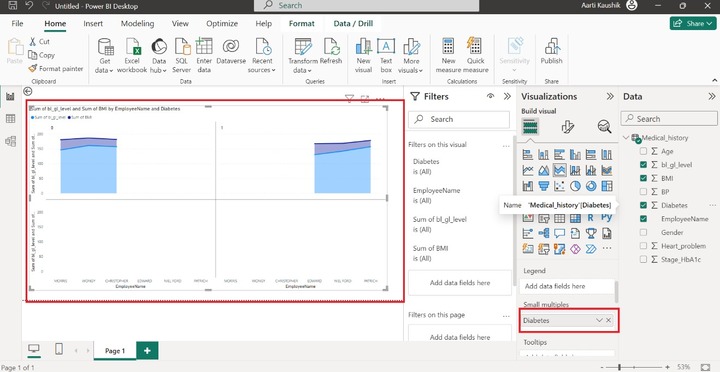720x372 pixels.
Task: Check the Age field checkbox
Action: (643, 151)
